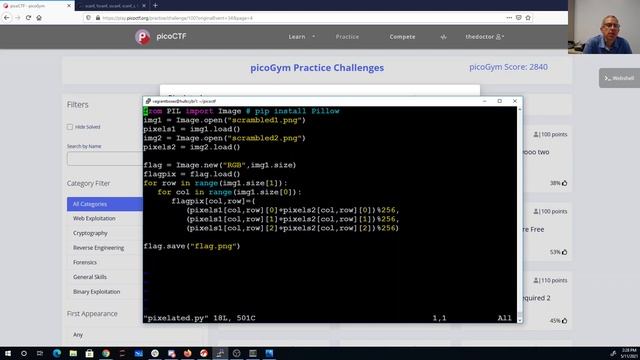The width and height of the screenshot is (640, 360).
Task: Click the 53% thumbs-up rating icon
Action: pyautogui.click(x=564, y=252)
